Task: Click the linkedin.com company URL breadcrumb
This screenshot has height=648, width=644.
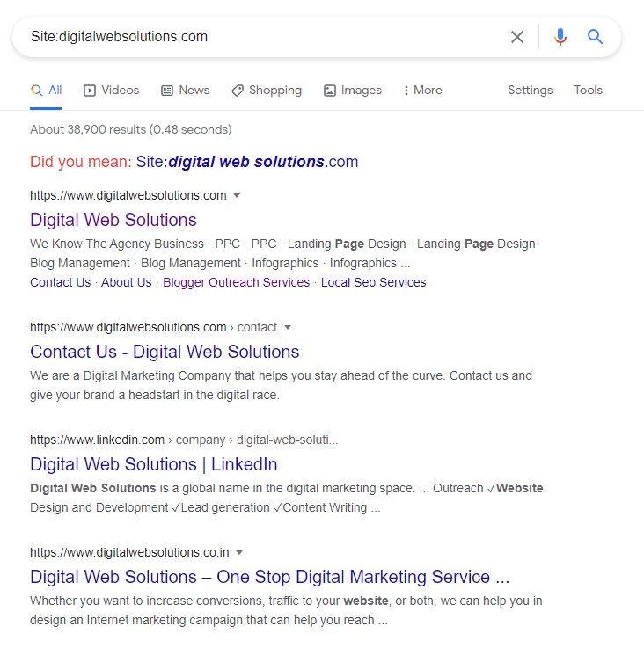Action: coord(184,440)
